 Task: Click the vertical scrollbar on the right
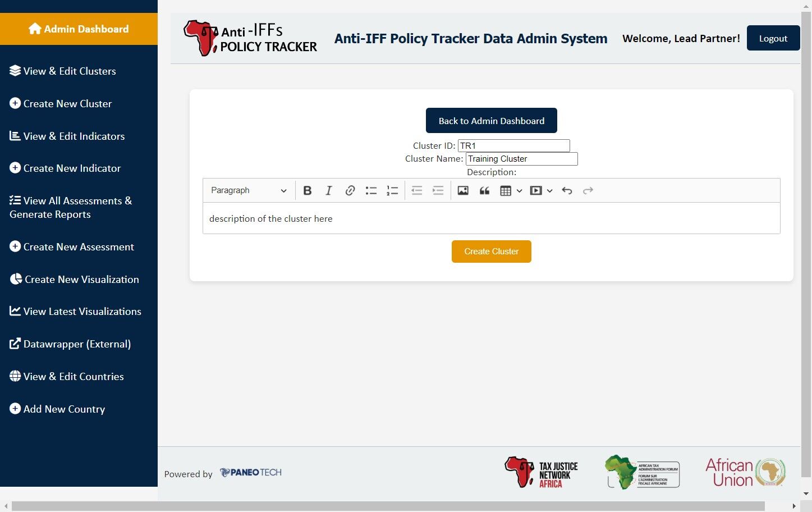[806, 243]
